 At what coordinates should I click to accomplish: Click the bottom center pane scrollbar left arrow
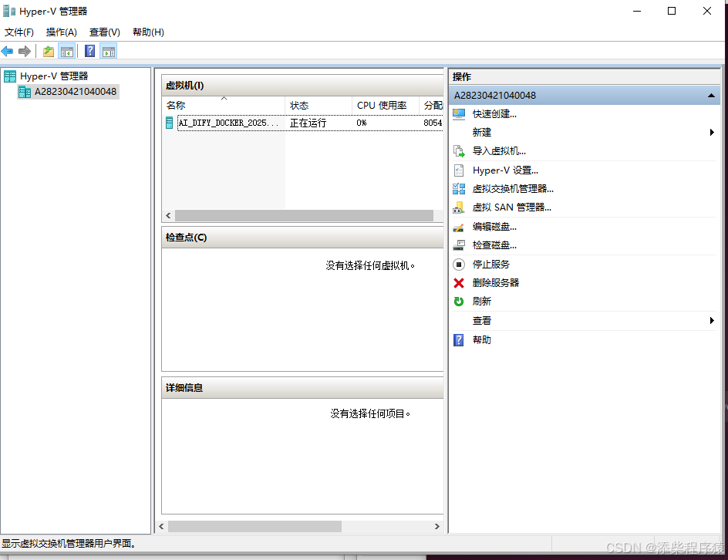(x=162, y=527)
